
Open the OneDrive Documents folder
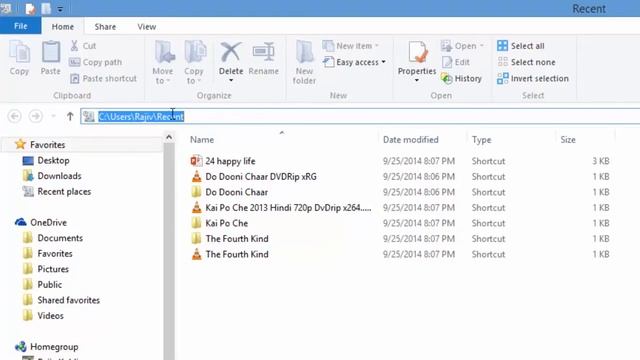click(53, 238)
